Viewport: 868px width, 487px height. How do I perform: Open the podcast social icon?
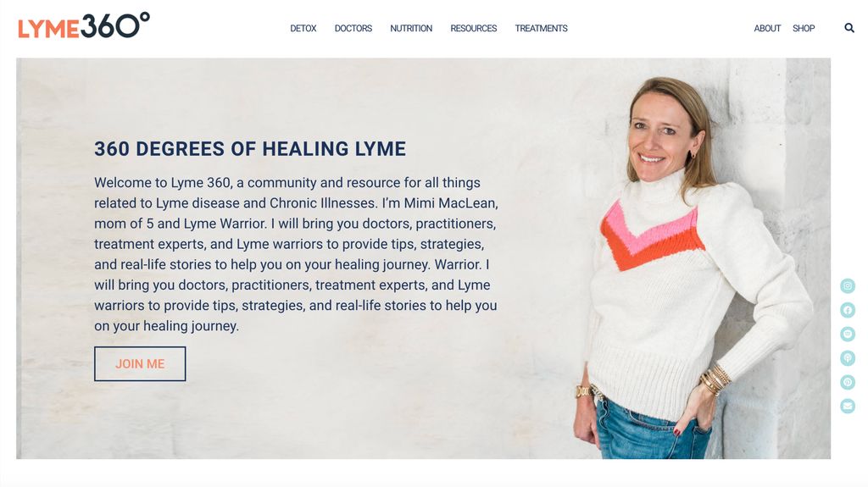[848, 358]
